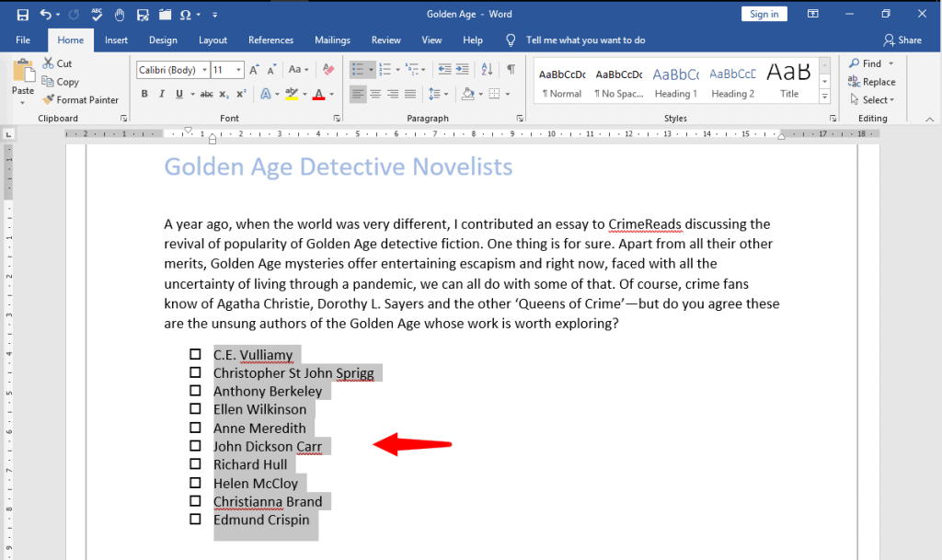This screenshot has width=942, height=560.
Task: Tick the Richard Hull checkbox
Action: 195,464
